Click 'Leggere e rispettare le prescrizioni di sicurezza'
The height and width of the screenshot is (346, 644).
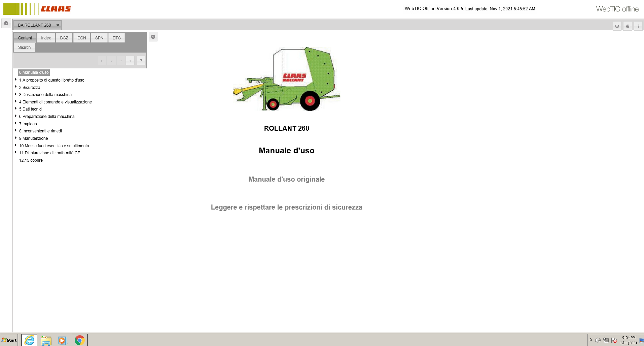[x=287, y=207]
